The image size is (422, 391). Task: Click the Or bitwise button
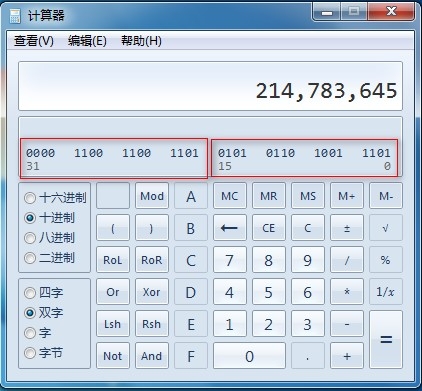coord(113,292)
